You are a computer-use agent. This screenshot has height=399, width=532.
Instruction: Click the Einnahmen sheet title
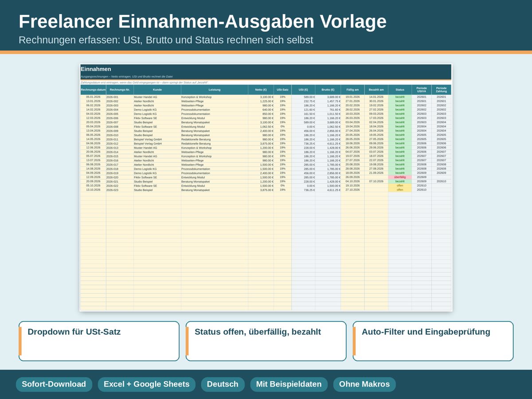(96, 69)
